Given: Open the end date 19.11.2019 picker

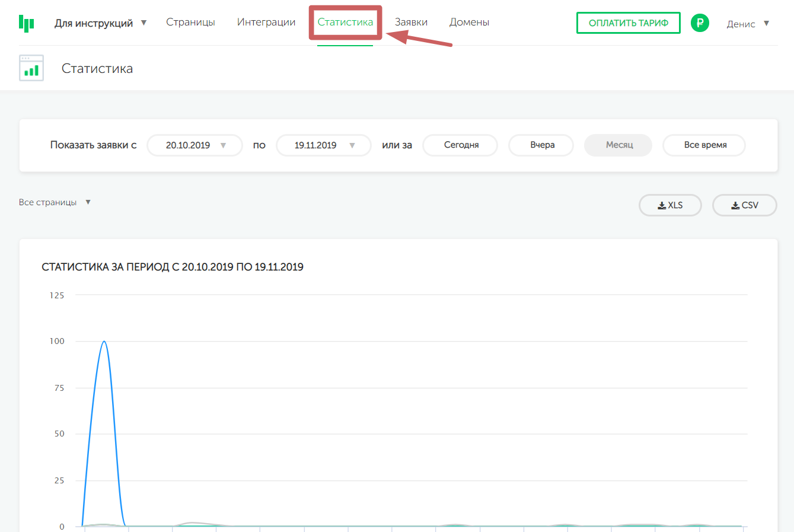Looking at the screenshot, I should (x=324, y=145).
